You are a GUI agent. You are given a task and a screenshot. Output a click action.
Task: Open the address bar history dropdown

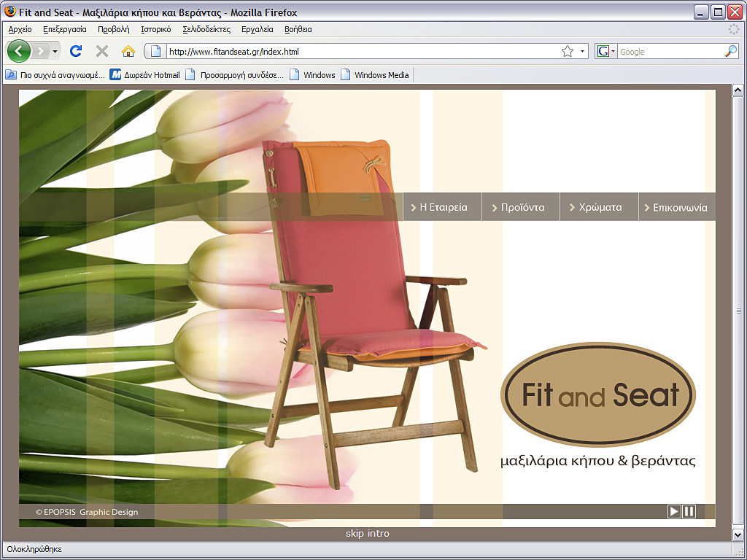coord(582,52)
